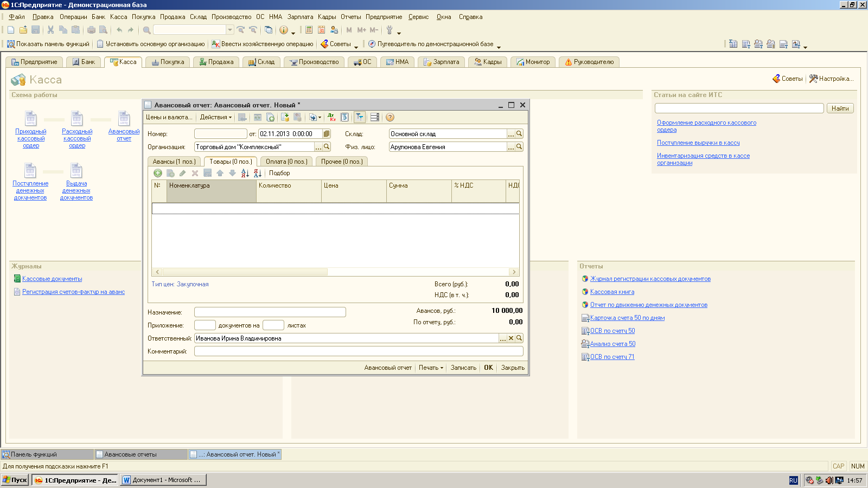Switch to Документ1 - Microsoft Word taskbar item
The image size is (868, 488).
coord(163,480)
